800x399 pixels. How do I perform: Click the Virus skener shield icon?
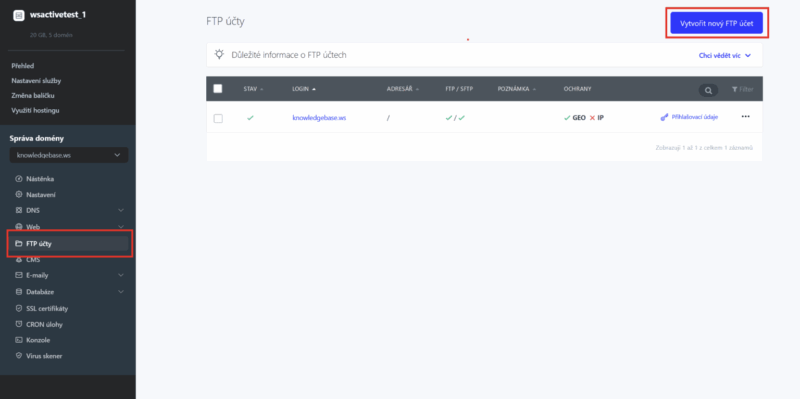tap(19, 356)
